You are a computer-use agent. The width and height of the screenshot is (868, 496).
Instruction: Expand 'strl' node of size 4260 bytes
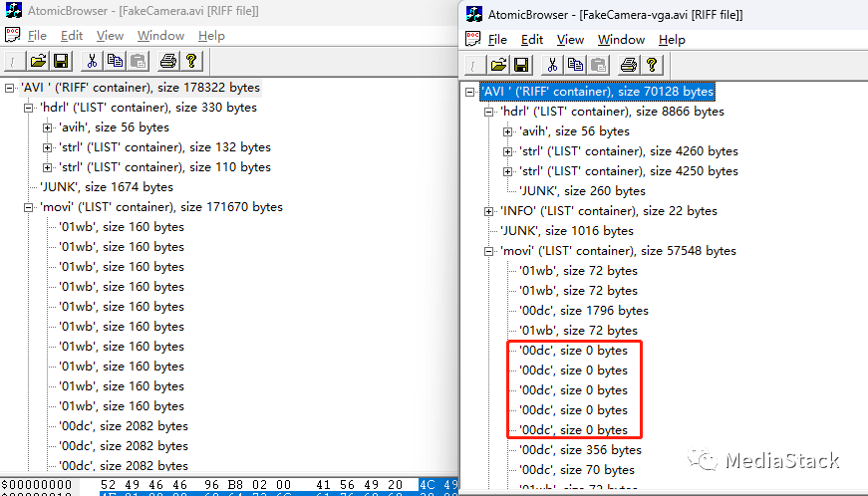[508, 151]
